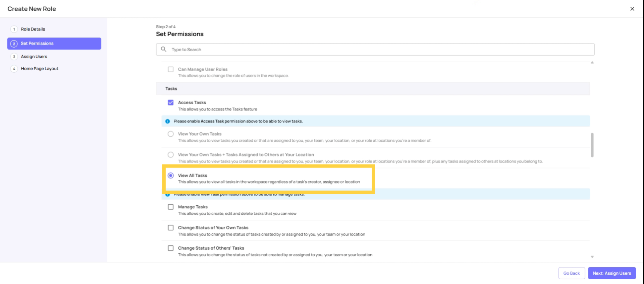The height and width of the screenshot is (284, 644).
Task: Select step 4 number icon for Home Page Layout
Action: pos(14,69)
